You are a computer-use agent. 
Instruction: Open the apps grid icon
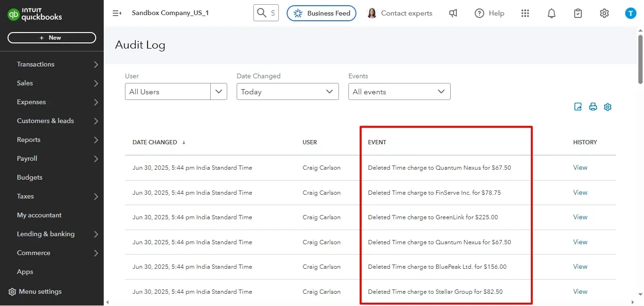click(x=525, y=13)
